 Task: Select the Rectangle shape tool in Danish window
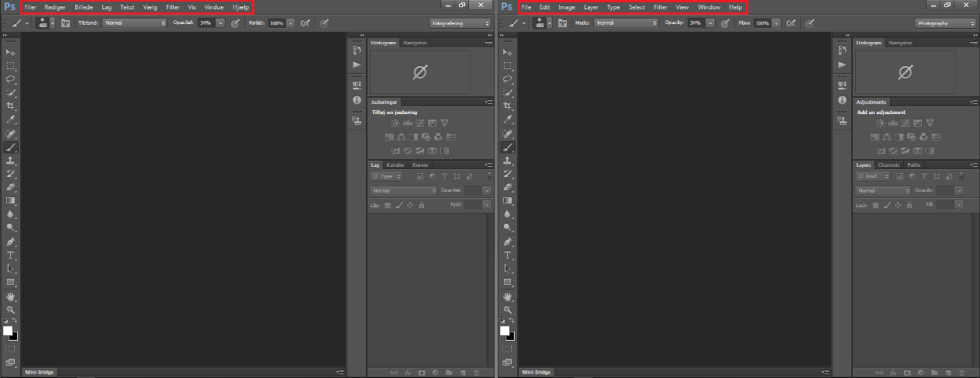[x=11, y=283]
